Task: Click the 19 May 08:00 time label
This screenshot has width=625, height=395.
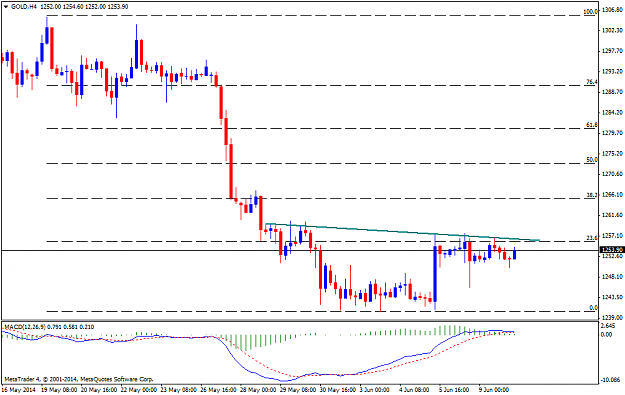Action: (59, 389)
